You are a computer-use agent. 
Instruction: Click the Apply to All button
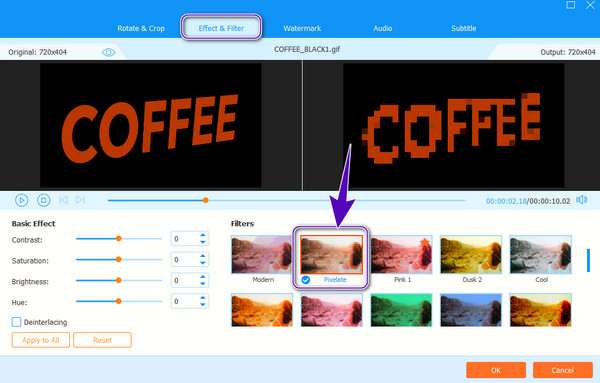tap(41, 340)
